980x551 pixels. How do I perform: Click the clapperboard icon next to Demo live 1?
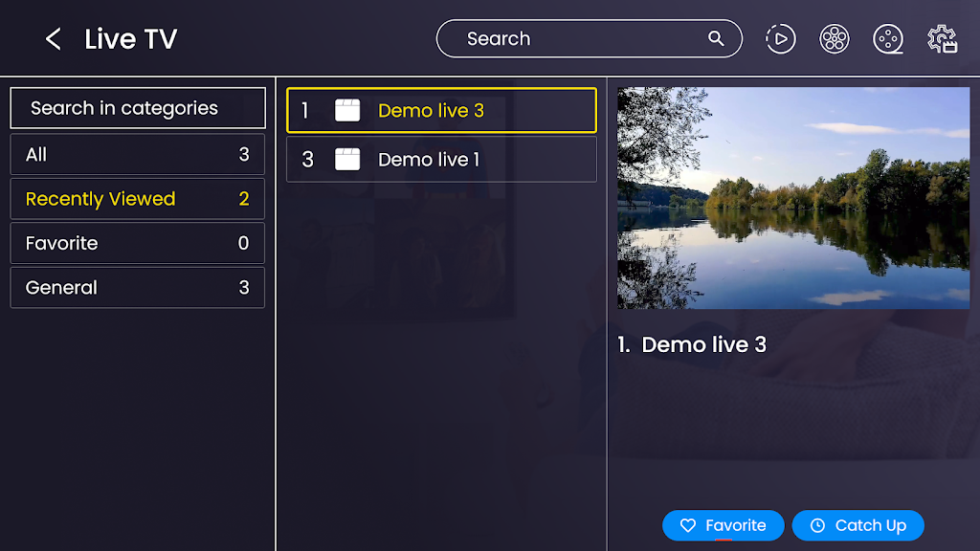pyautogui.click(x=347, y=159)
